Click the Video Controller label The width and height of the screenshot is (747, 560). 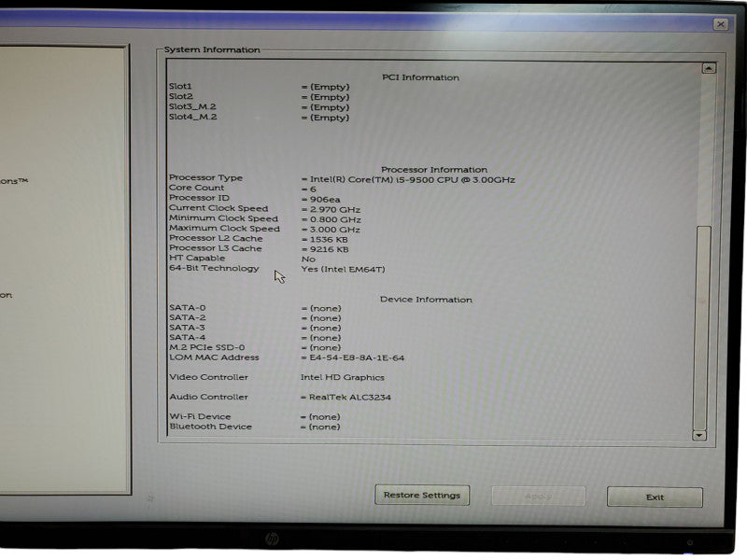tap(208, 377)
